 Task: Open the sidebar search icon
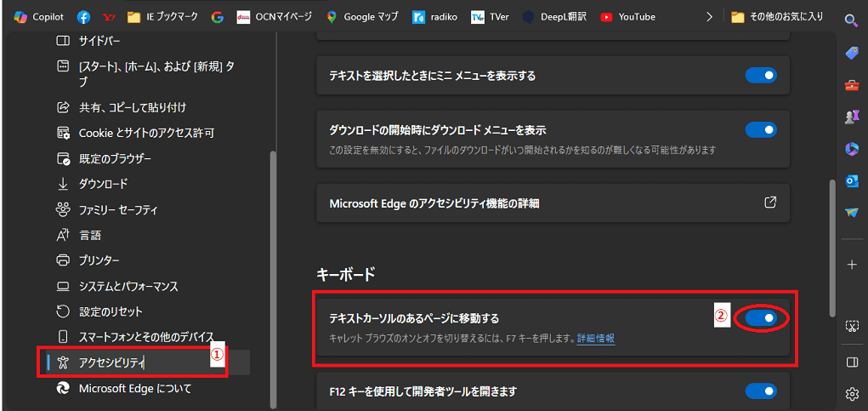pos(851,20)
